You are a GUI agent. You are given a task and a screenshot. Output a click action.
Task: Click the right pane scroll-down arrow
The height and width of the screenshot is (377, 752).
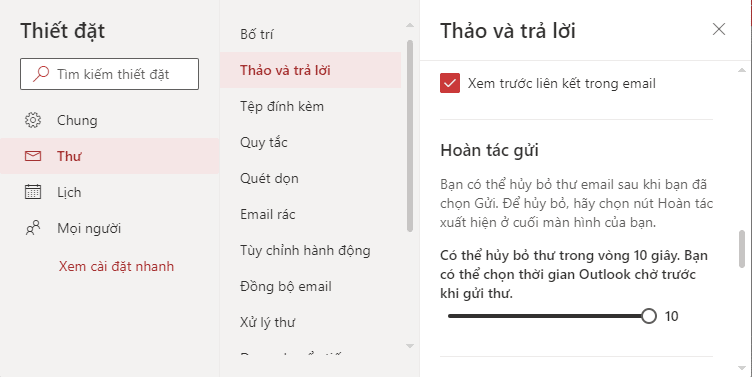[742, 368]
